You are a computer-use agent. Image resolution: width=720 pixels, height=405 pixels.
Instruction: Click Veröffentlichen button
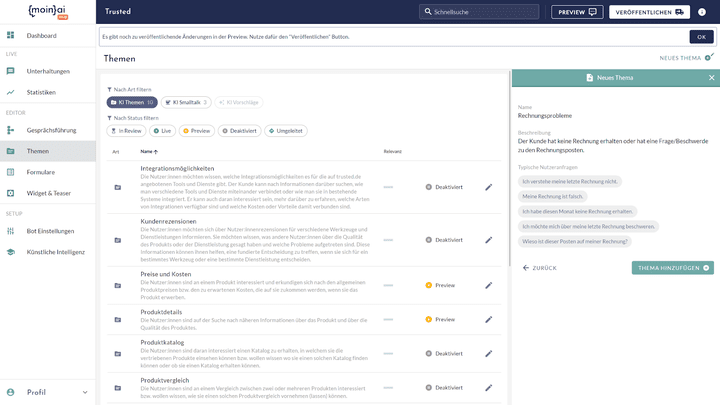click(x=650, y=12)
